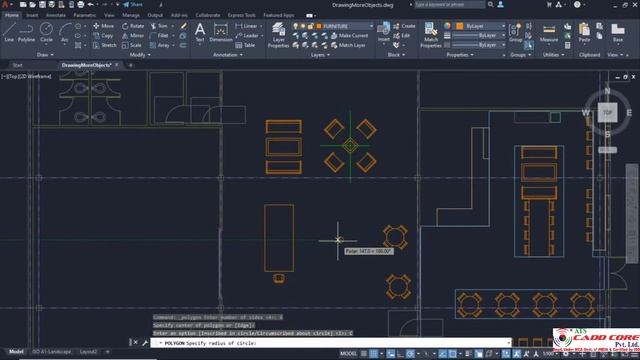This screenshot has width=640, height=360.
Task: Click the FURNITURE layer color swatch
Action: [x=319, y=26]
